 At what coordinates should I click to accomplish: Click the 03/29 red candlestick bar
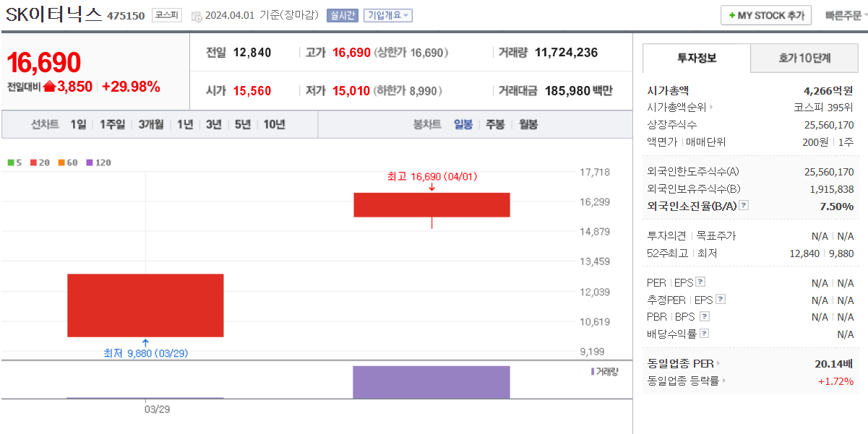(x=145, y=305)
